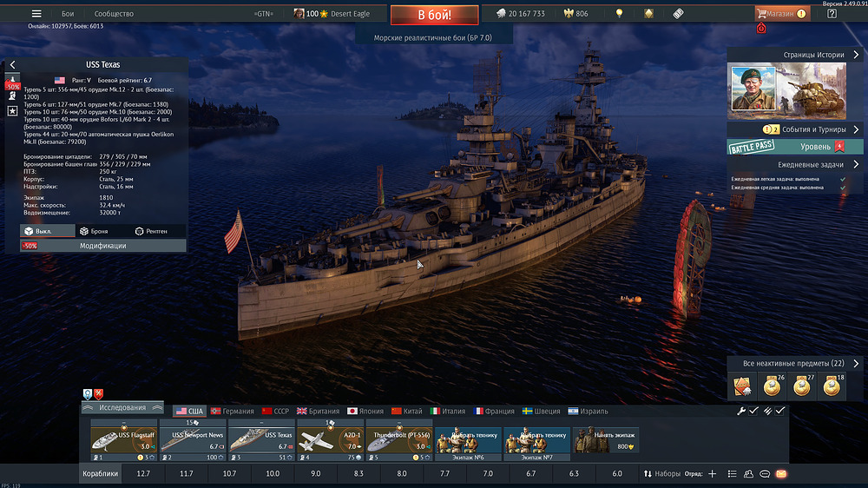Image resolution: width=868 pixels, height=488 pixels.
Task: Click the star icon in vehicle info panel
Action: [x=13, y=110]
